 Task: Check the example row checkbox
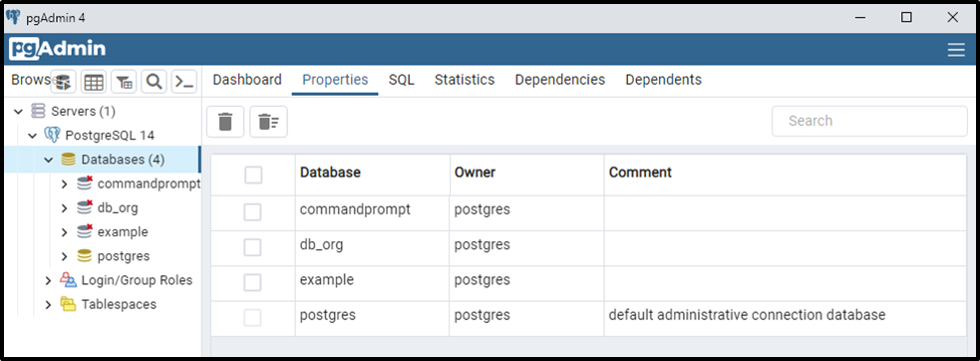pos(252,283)
